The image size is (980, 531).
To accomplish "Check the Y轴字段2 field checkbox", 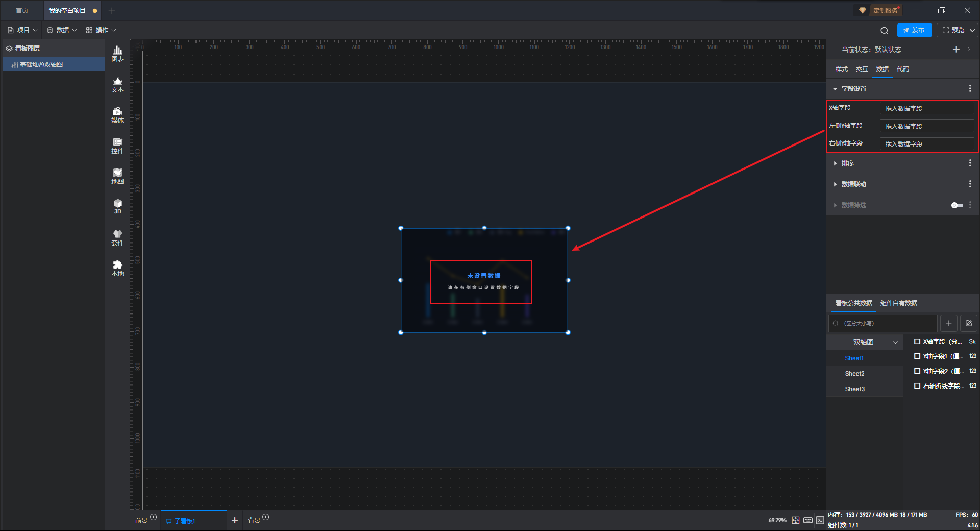I will tap(917, 371).
